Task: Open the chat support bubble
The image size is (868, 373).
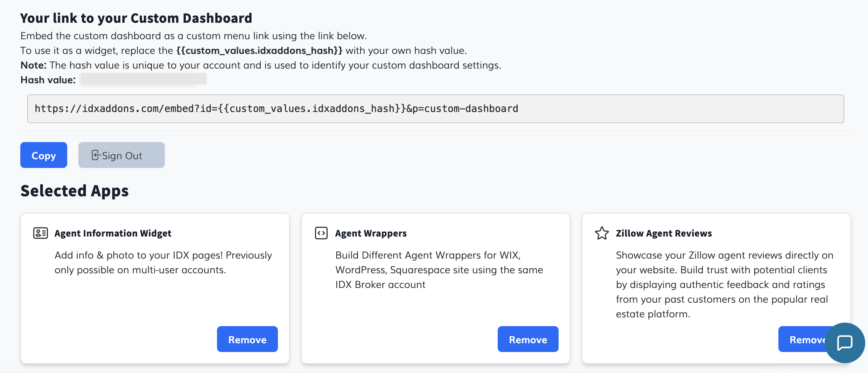Action: (845, 343)
